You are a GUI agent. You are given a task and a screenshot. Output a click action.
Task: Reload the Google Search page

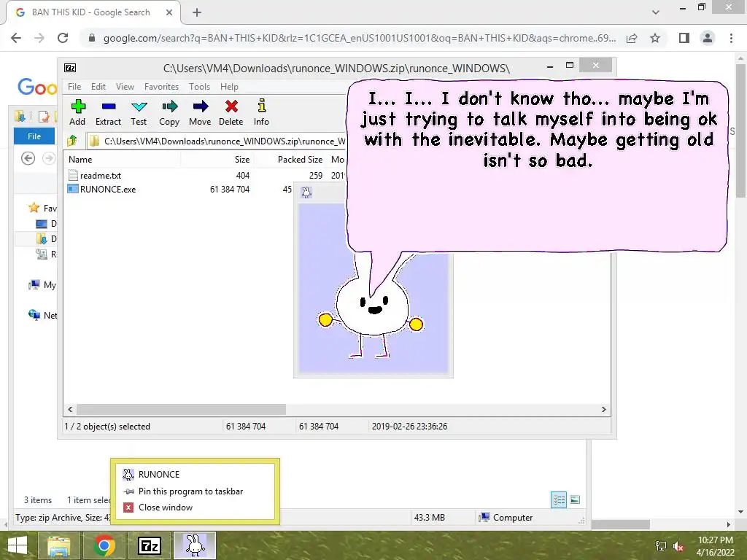[63, 38]
